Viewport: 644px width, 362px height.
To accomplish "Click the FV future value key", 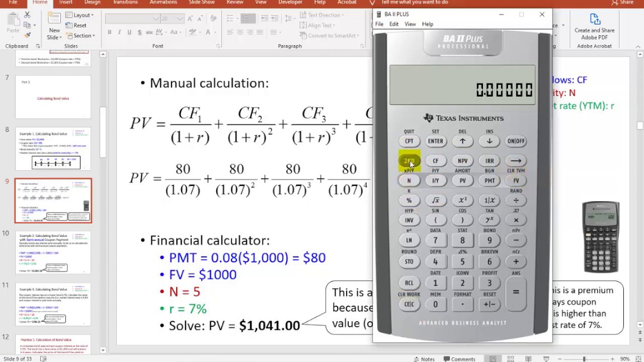I will coord(516,180).
